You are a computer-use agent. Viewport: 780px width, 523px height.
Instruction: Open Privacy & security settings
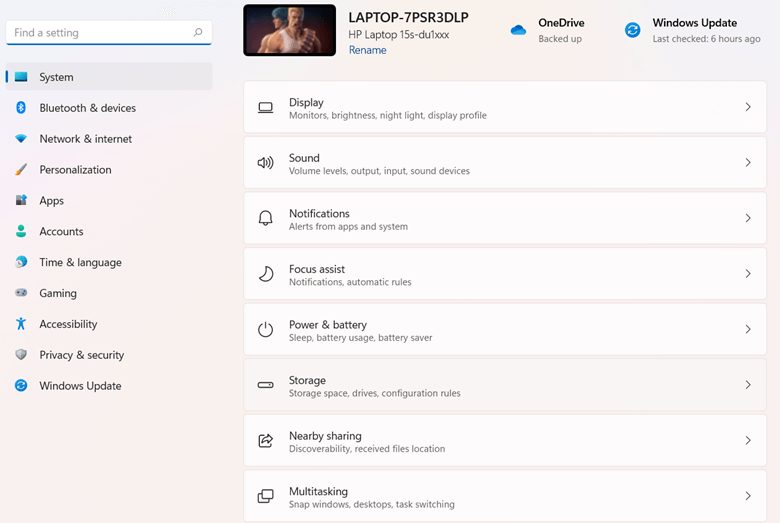[x=109, y=354]
